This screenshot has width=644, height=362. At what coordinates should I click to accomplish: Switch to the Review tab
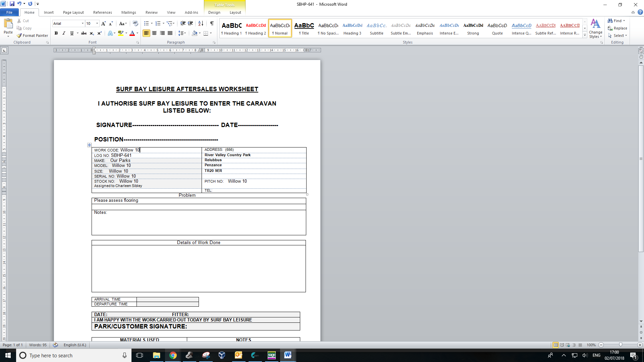tap(151, 12)
